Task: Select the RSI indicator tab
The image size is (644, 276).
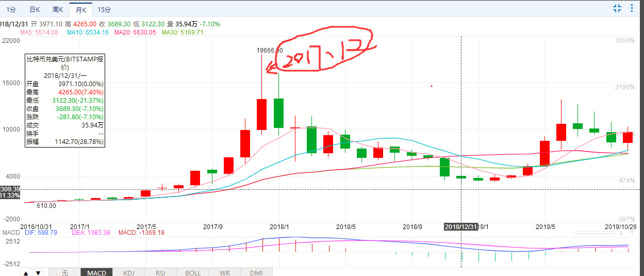Action: [x=160, y=272]
